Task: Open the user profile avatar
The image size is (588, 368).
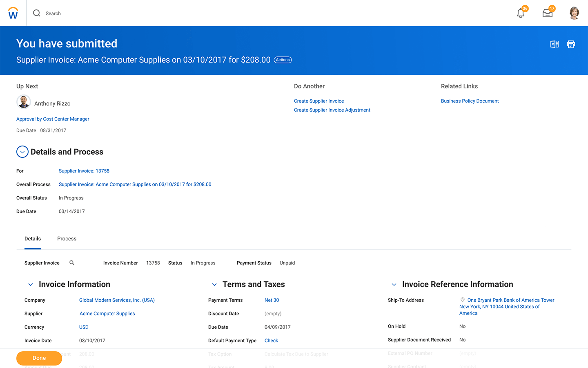Action: (x=574, y=13)
